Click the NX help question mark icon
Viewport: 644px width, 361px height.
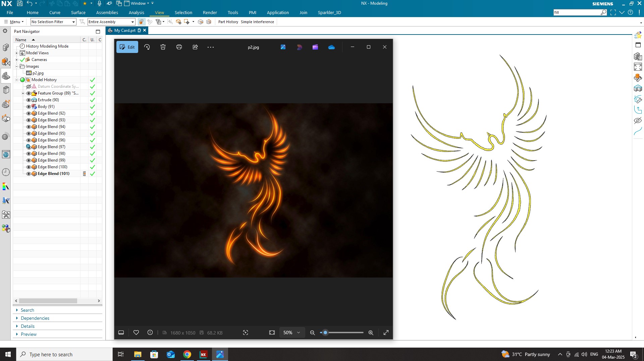click(x=631, y=12)
